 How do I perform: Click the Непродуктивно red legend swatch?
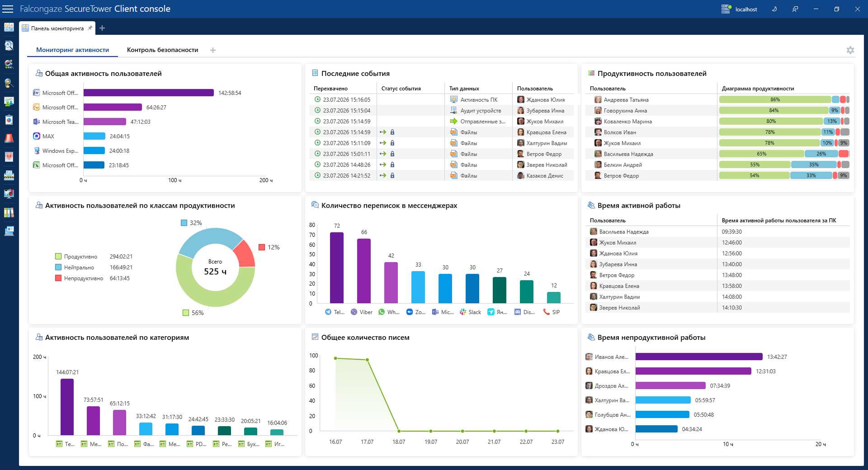[x=58, y=278]
